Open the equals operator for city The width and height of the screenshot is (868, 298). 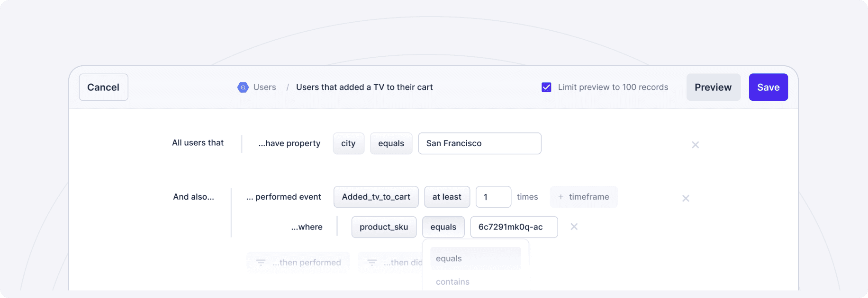point(391,143)
